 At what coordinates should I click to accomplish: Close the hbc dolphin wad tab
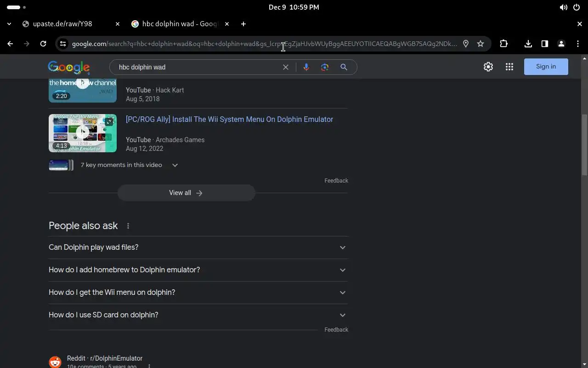tap(226, 24)
